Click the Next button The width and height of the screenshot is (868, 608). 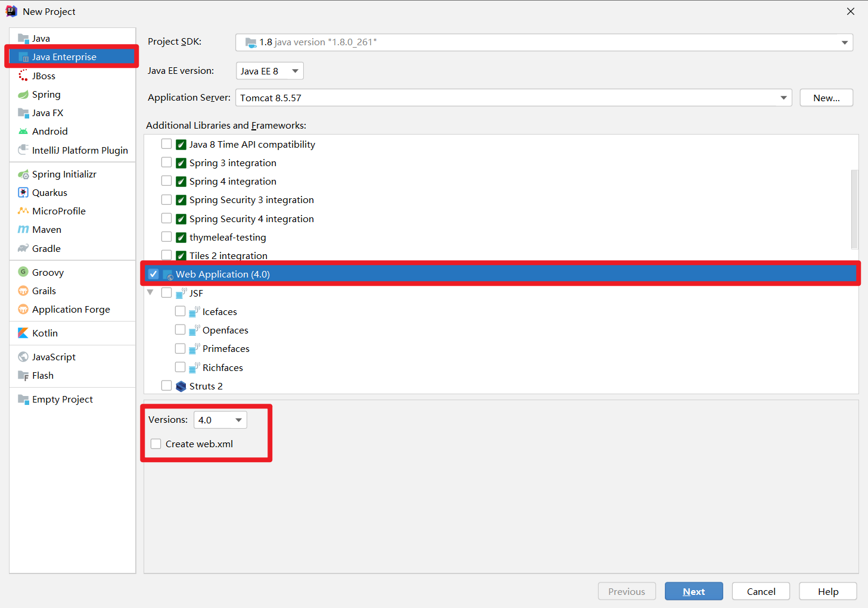694,591
